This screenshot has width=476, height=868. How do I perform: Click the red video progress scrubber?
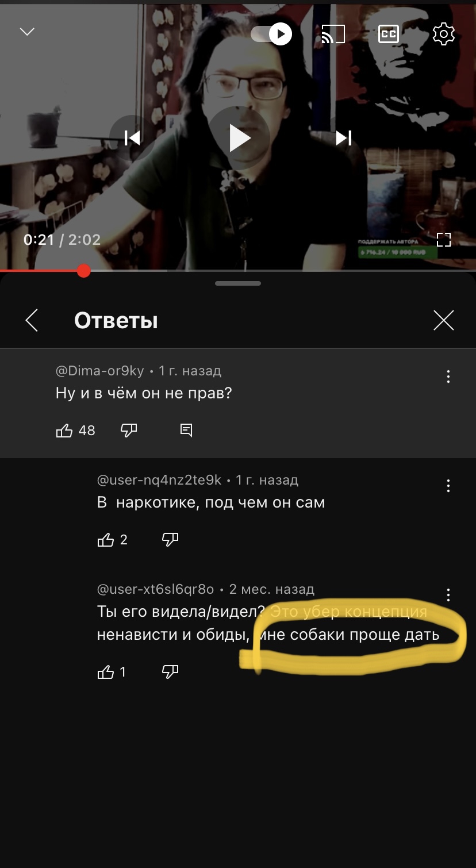84,271
